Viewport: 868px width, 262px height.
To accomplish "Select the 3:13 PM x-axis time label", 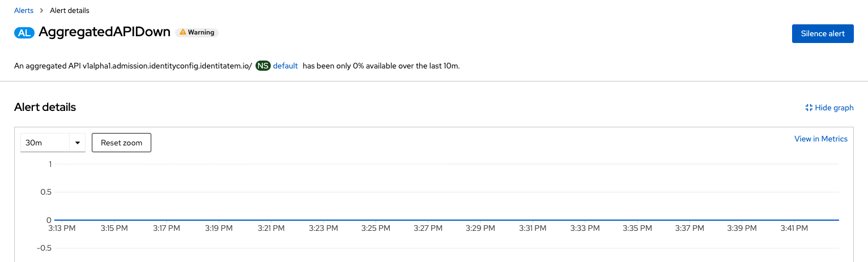I will (x=62, y=228).
